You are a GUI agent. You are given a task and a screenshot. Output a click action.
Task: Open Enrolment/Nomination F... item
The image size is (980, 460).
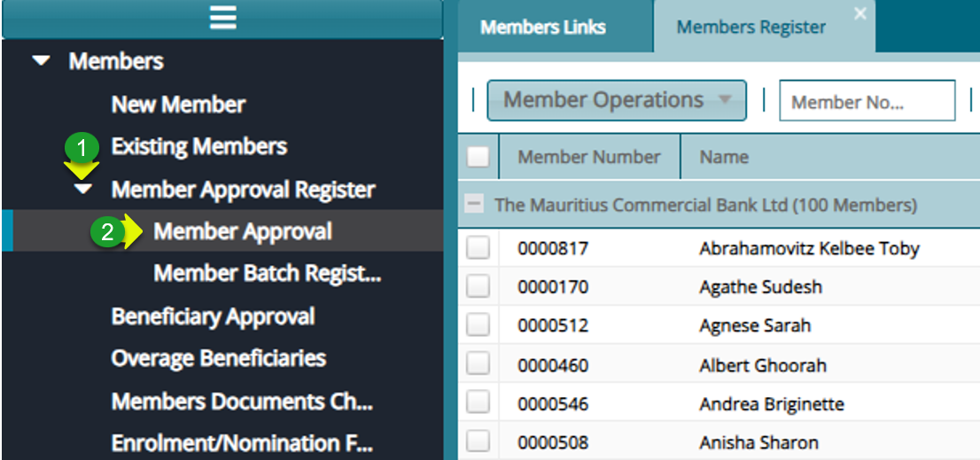pyautogui.click(x=243, y=444)
